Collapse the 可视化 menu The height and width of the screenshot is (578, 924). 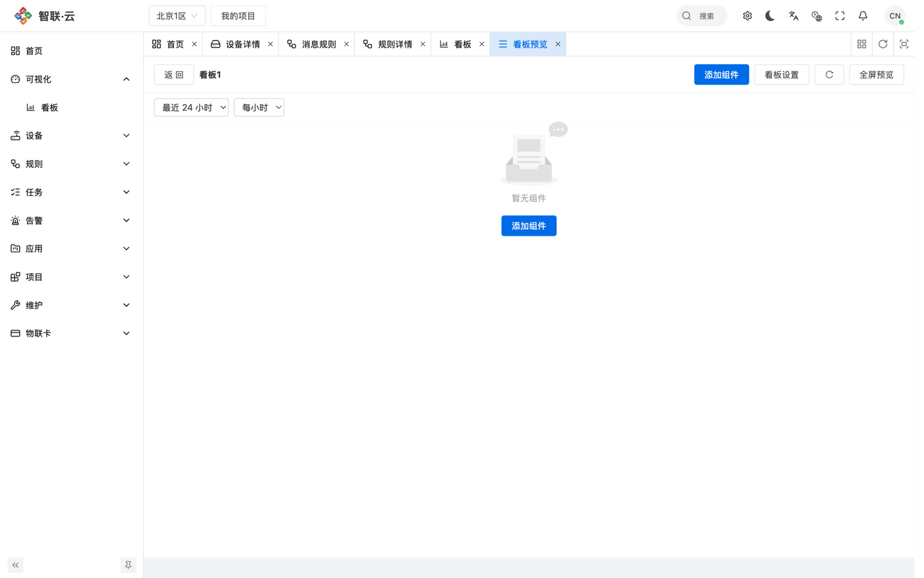[71, 79]
